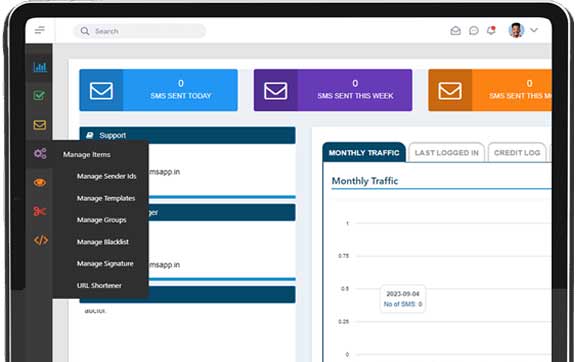This screenshot has height=362, width=577.
Task: Click the Support panel icon
Action: [x=90, y=135]
